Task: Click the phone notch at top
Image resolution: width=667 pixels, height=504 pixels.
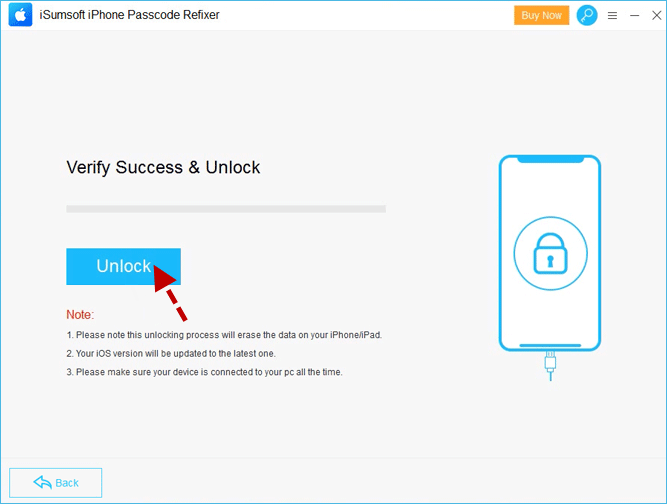Action: coord(550,159)
